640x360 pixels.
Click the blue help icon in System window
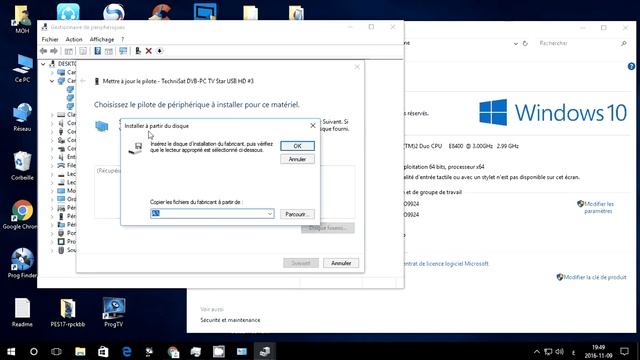(x=631, y=67)
